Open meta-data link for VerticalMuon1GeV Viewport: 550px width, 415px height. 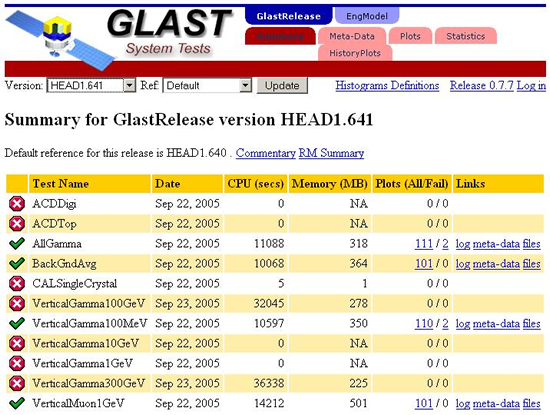(496, 403)
